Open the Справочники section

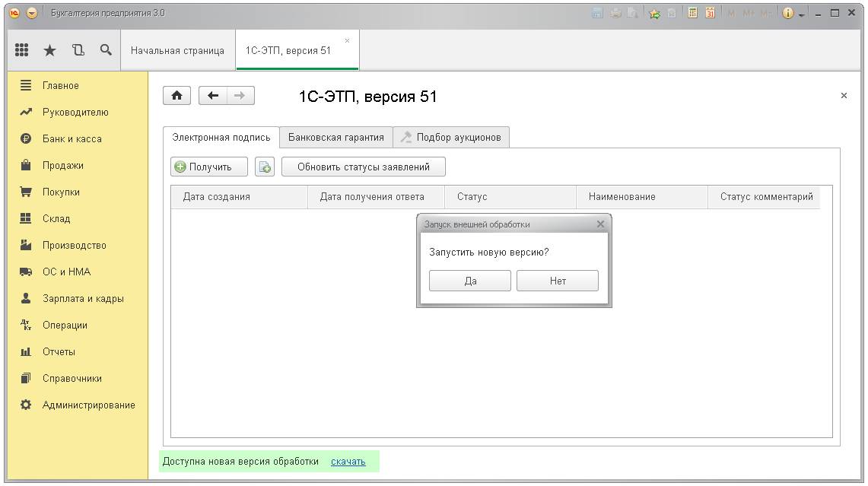pos(72,378)
